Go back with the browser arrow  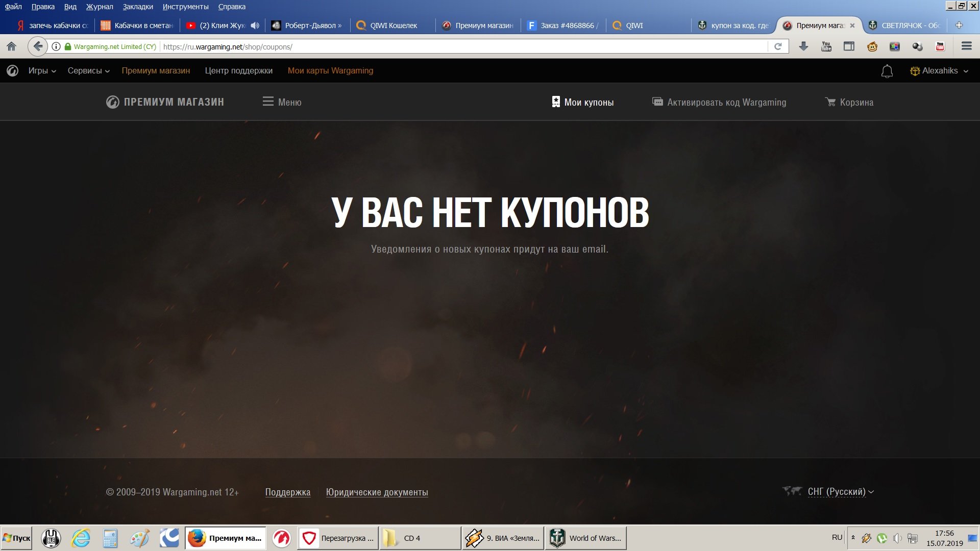click(37, 46)
